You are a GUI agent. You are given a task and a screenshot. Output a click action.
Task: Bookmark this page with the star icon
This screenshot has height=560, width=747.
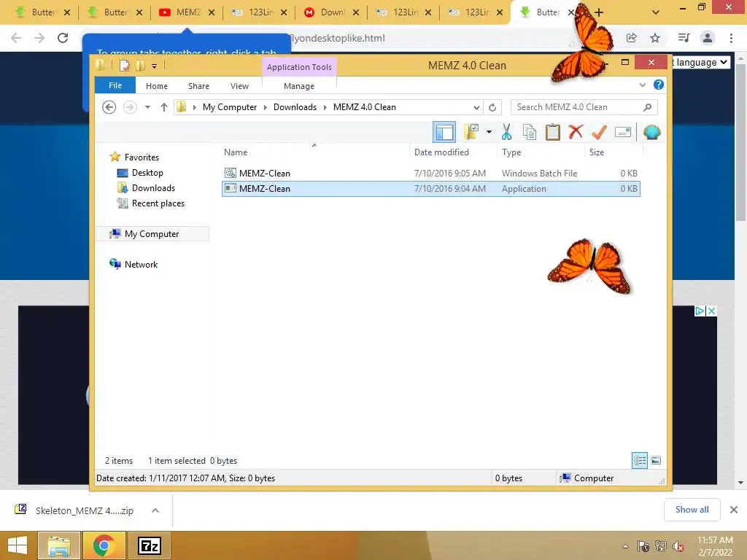coord(655,38)
